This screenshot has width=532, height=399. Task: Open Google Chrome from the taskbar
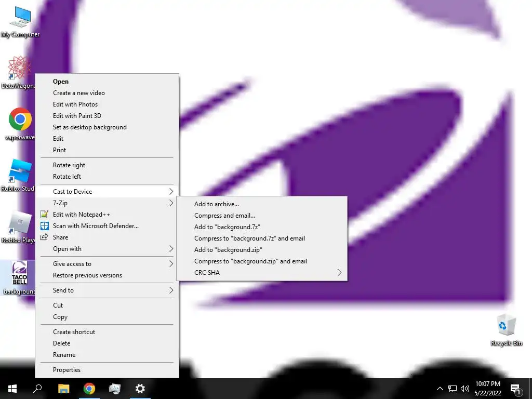(89, 389)
